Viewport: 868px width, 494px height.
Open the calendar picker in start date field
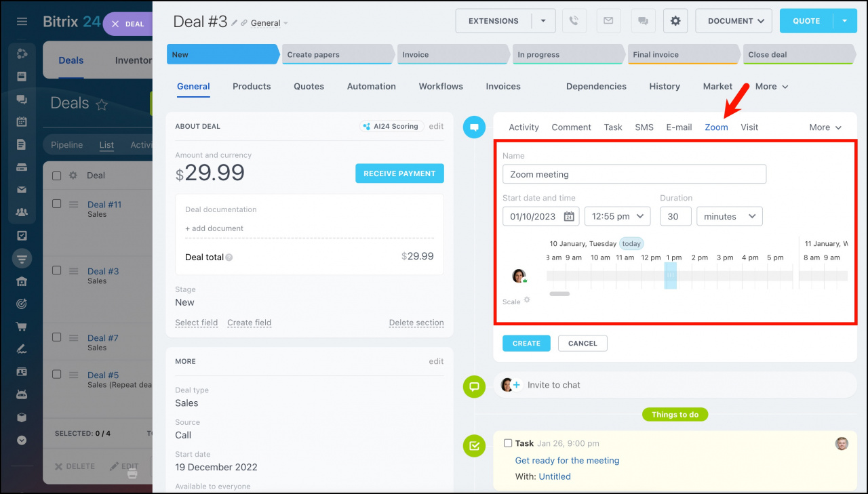tap(569, 217)
